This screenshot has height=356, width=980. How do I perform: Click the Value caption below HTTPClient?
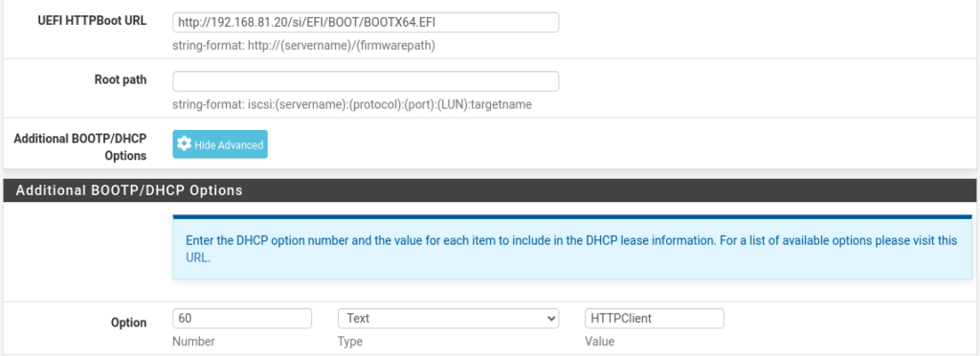click(599, 342)
